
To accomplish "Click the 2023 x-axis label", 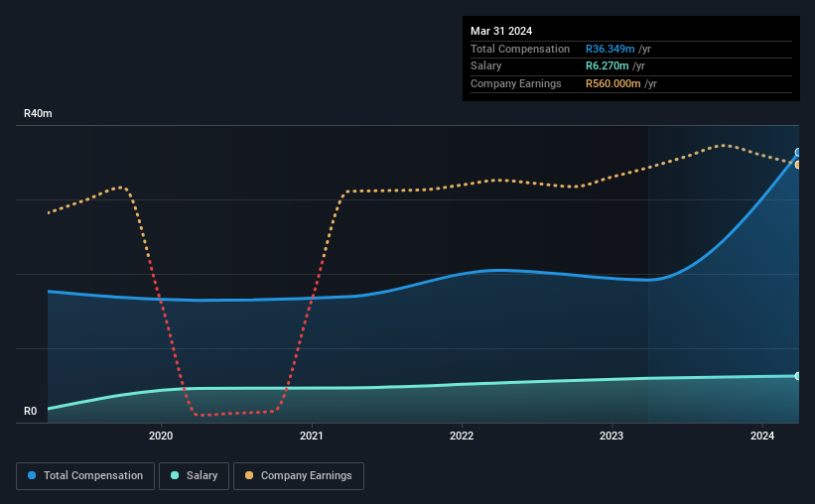I will tap(611, 436).
